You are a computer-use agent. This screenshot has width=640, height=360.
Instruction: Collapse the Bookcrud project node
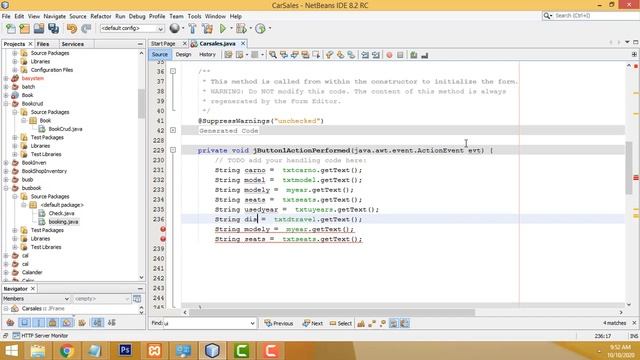6,104
